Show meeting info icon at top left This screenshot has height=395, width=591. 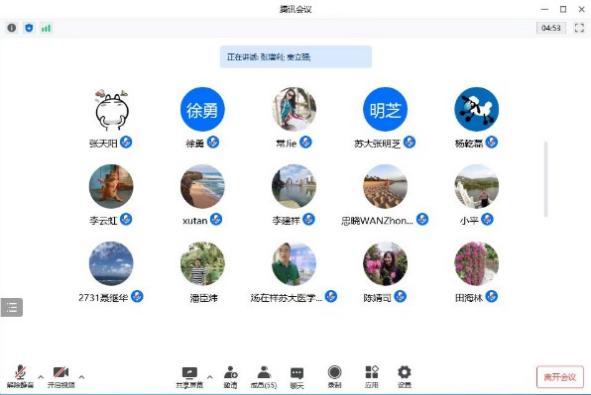(x=12, y=28)
